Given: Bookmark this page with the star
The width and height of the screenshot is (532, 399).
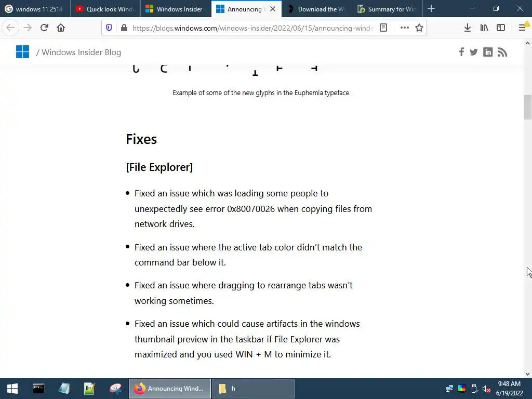Looking at the screenshot, I should click(x=419, y=28).
